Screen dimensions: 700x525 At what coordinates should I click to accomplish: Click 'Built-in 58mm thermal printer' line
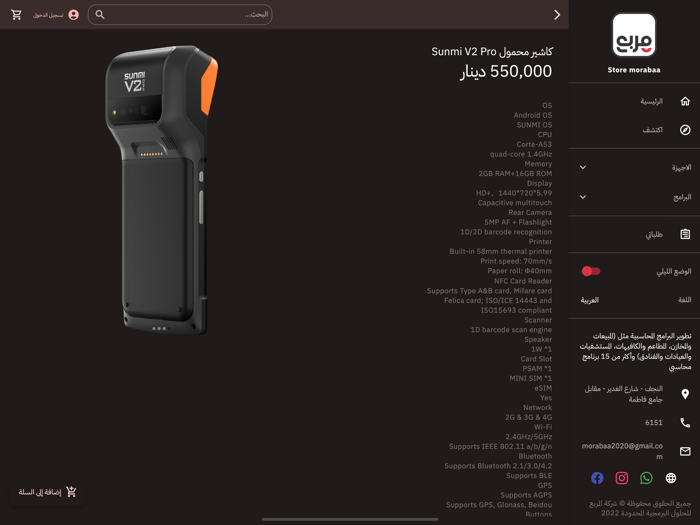click(500, 251)
